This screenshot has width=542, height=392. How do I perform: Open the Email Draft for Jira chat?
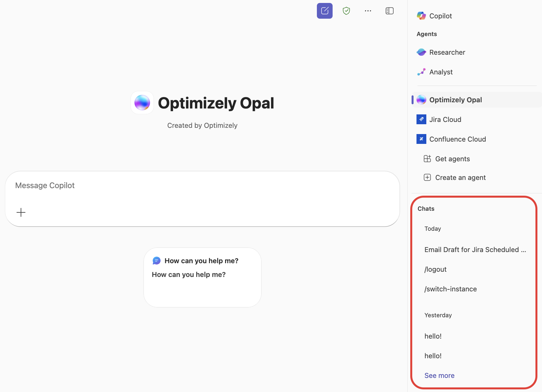pos(475,249)
